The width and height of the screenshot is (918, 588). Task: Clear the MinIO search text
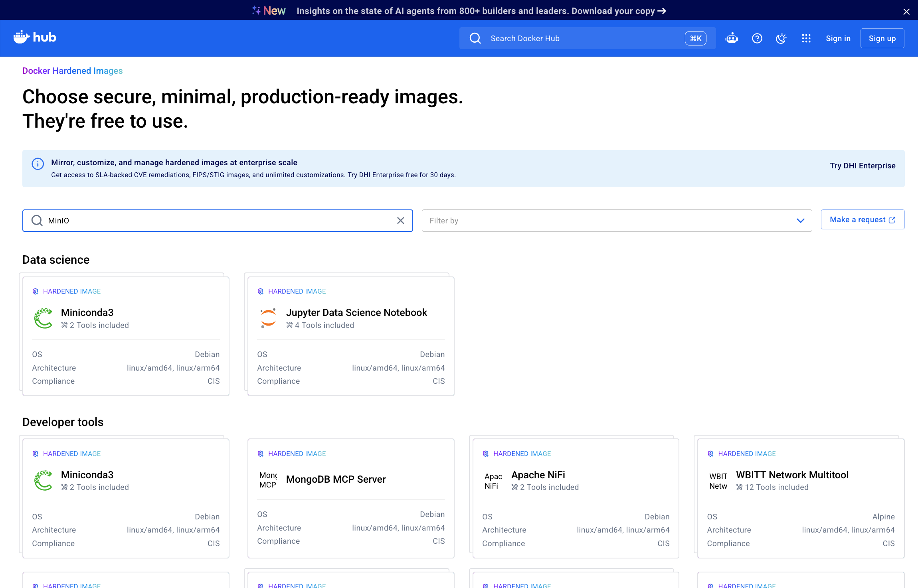401,221
